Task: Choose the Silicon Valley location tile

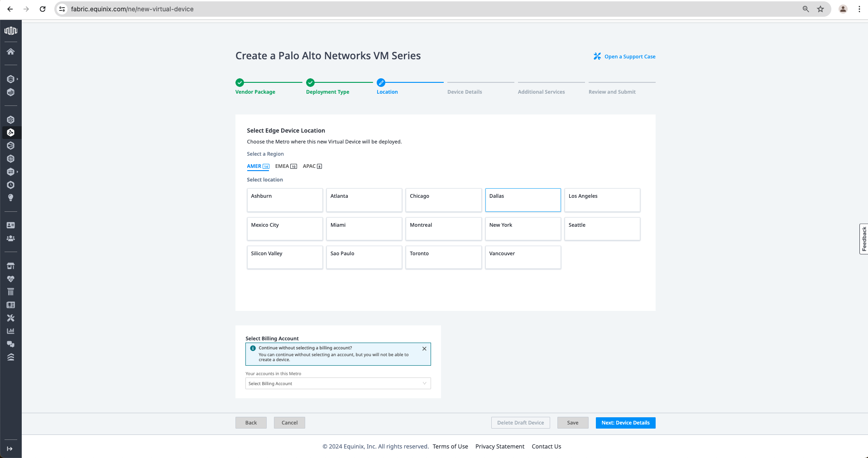Action: (x=284, y=258)
